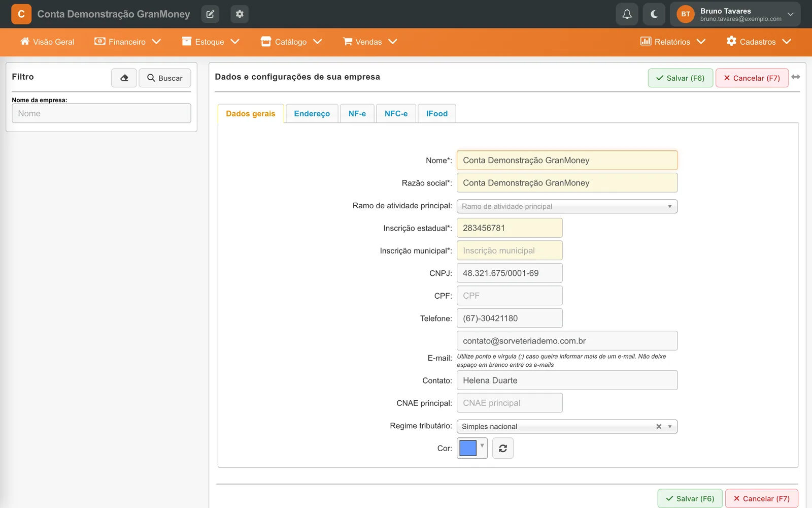The height and width of the screenshot is (508, 812).
Task: Click the Contato field Helena Duarte
Action: [x=567, y=380]
